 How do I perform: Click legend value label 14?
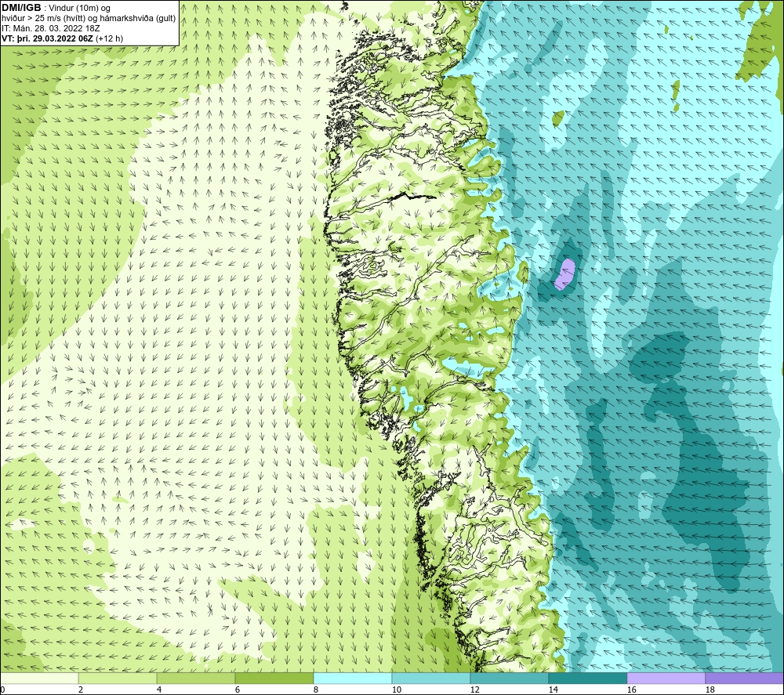click(x=553, y=690)
